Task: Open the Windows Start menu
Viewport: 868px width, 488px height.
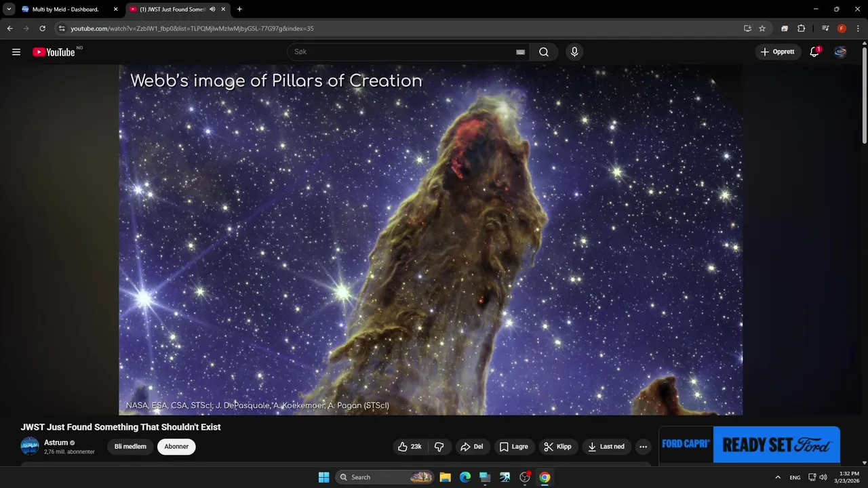Action: (x=323, y=477)
